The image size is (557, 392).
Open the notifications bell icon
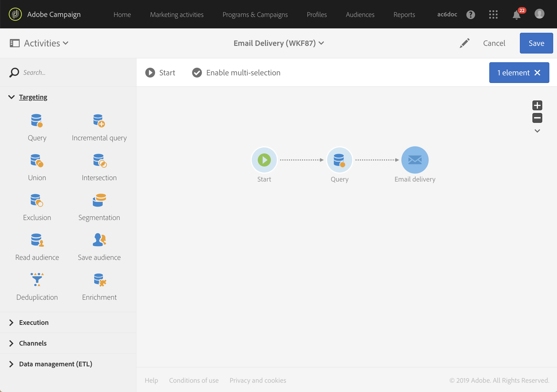point(516,15)
